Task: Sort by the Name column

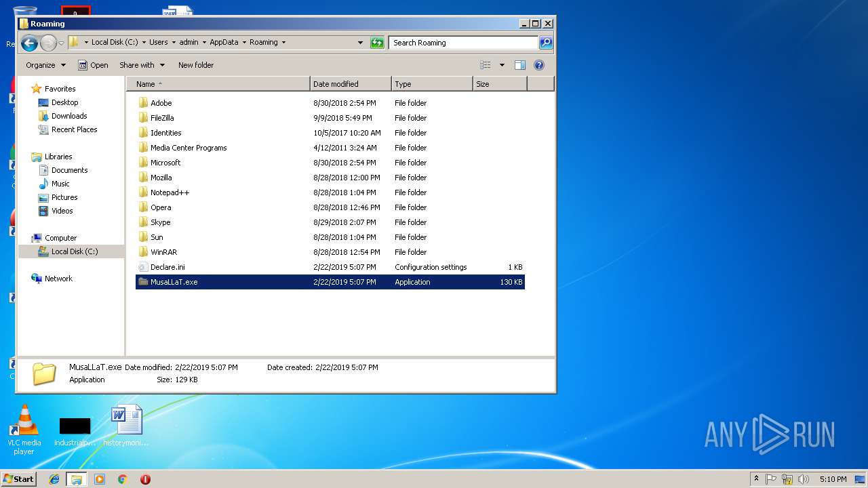Action: click(x=218, y=84)
